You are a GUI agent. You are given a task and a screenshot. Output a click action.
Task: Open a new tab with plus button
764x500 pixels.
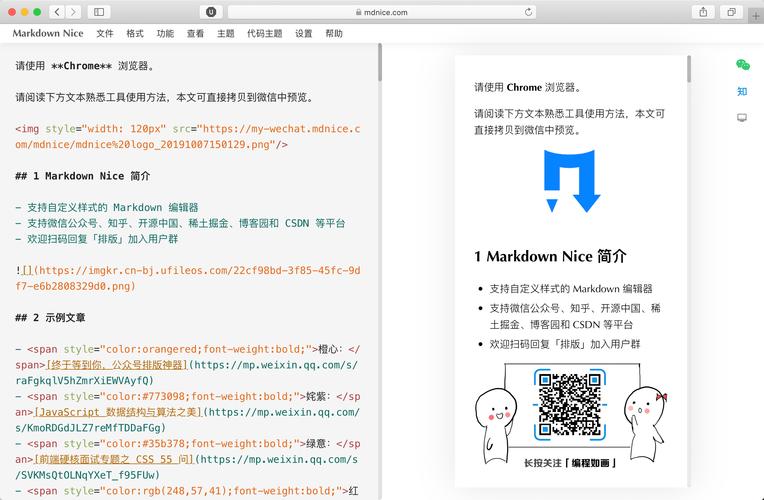(x=756, y=16)
